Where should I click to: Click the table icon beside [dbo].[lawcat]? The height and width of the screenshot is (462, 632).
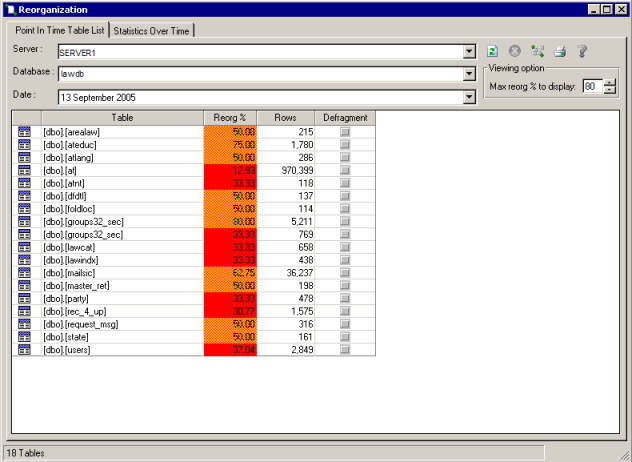pos(24,247)
